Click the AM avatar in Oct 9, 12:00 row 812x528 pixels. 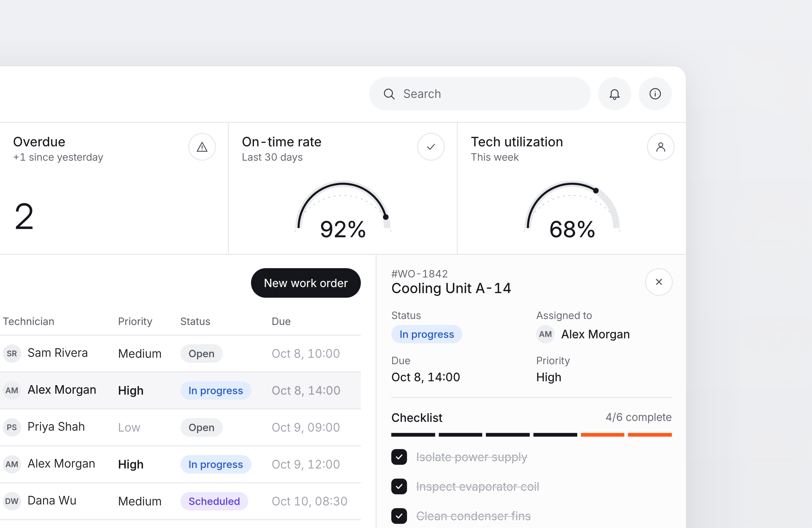point(12,464)
